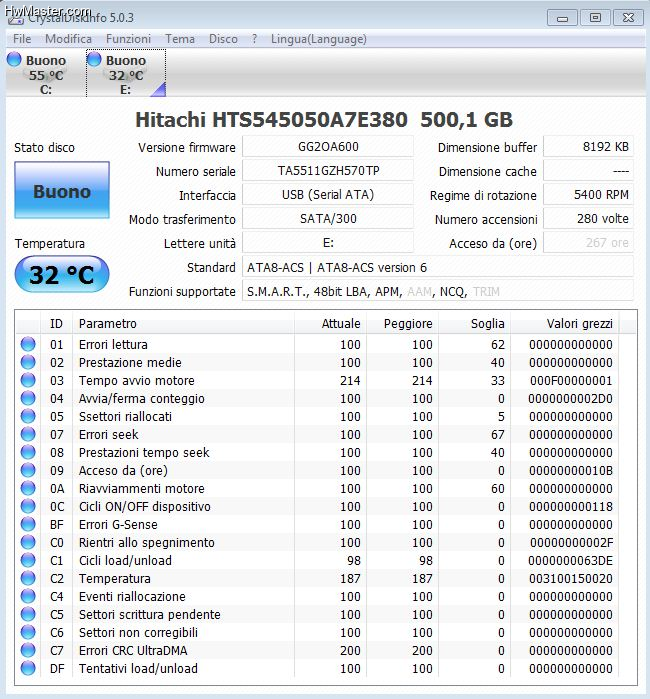Screen dimensions: 650x699
Task: Select the C: disk tab at 55 °C
Action: click(45, 74)
